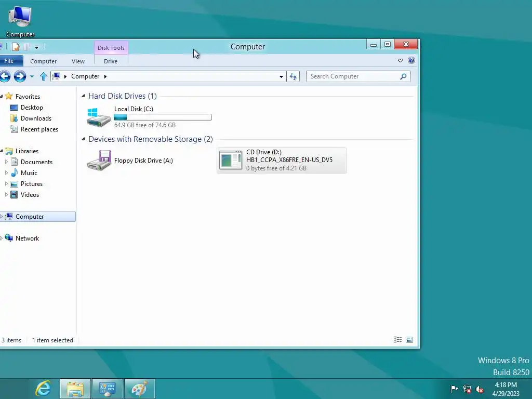Open Help with the question mark icon
This screenshot has width=532, height=399.
pyautogui.click(x=411, y=60)
